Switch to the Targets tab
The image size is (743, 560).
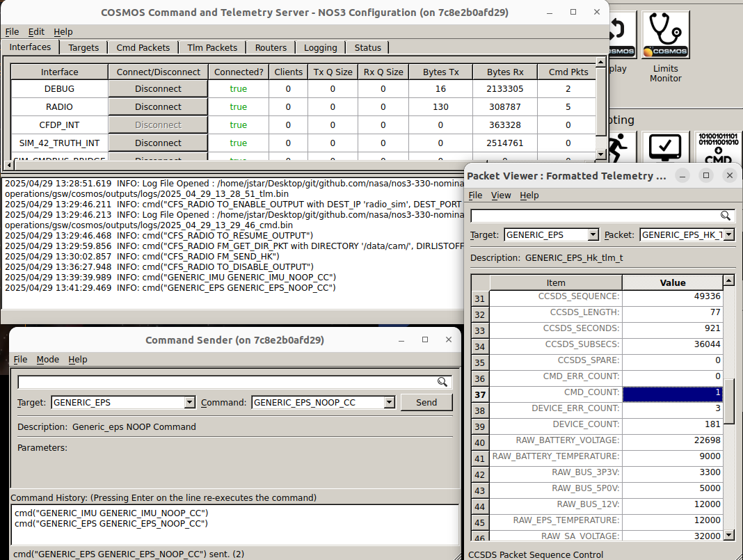tap(83, 47)
